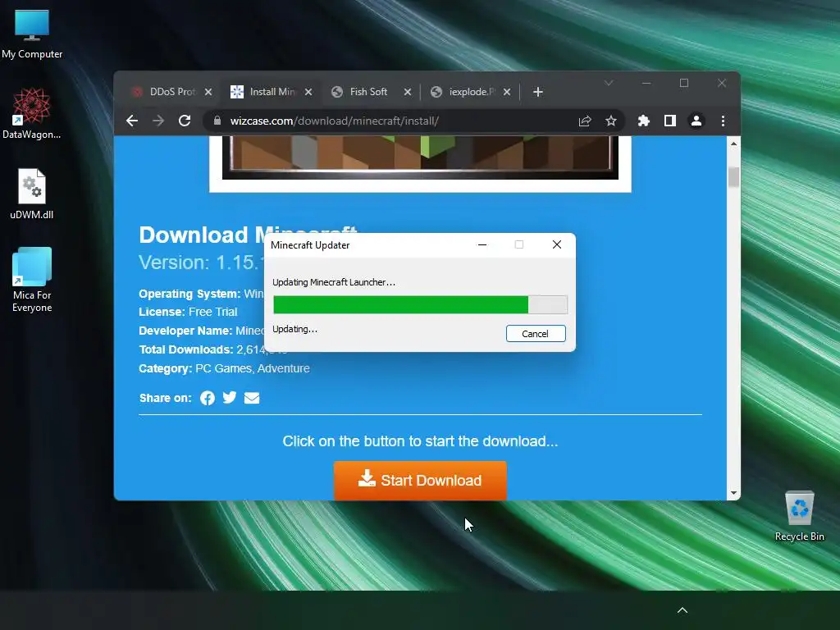Close the DDoS Prot tab
The width and height of the screenshot is (840, 630).
point(208,92)
